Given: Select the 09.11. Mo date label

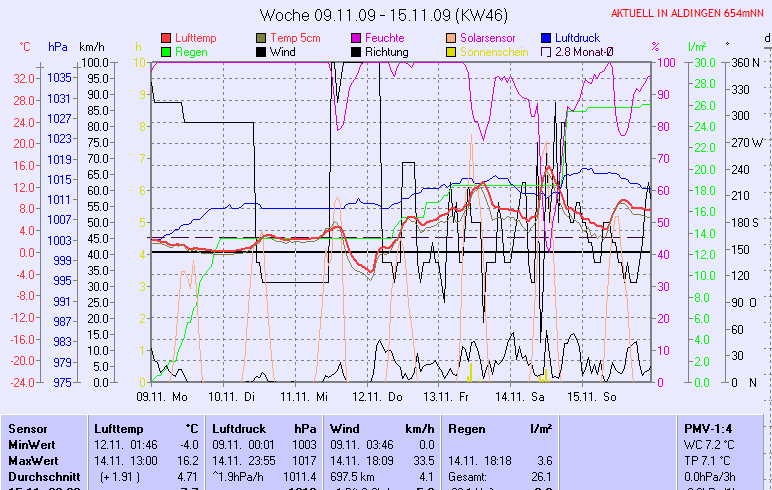Looking at the screenshot, I should (x=161, y=396).
